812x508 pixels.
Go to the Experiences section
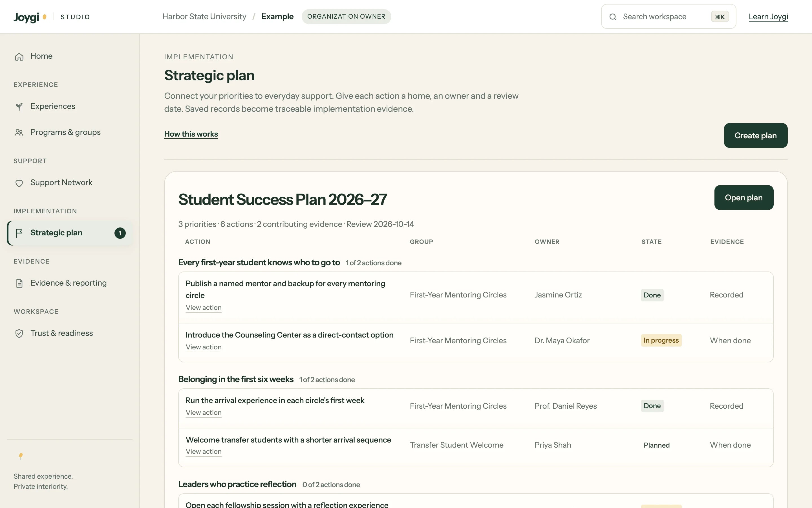coord(53,106)
